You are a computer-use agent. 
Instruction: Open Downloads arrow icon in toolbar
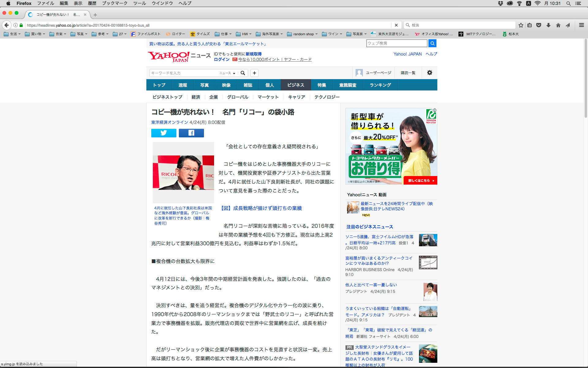point(548,25)
